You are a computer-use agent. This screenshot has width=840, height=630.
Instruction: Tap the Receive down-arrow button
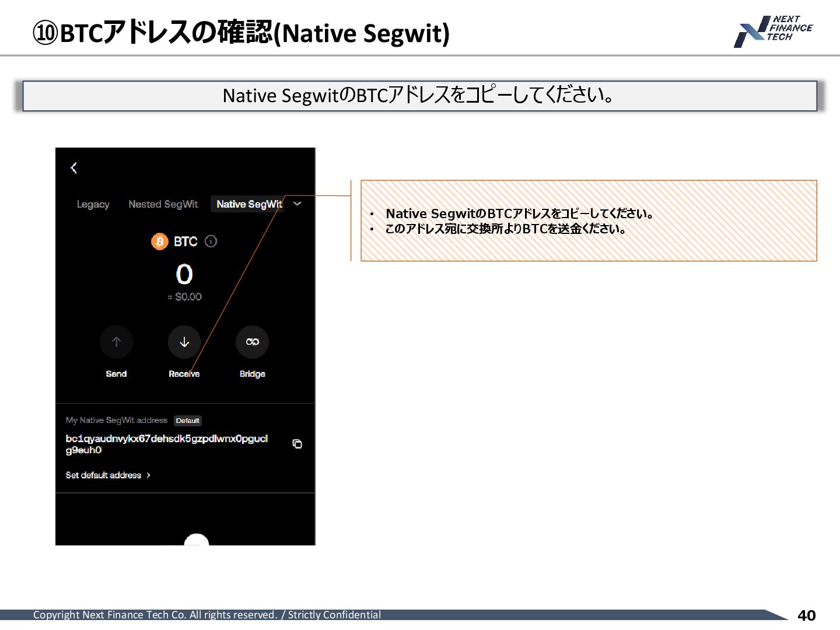184,342
